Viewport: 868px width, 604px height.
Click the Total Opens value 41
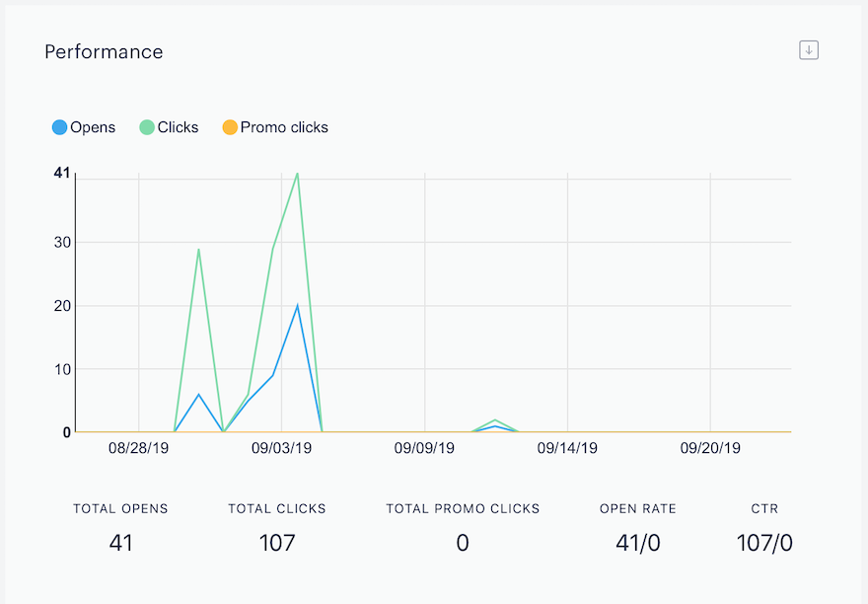point(120,543)
